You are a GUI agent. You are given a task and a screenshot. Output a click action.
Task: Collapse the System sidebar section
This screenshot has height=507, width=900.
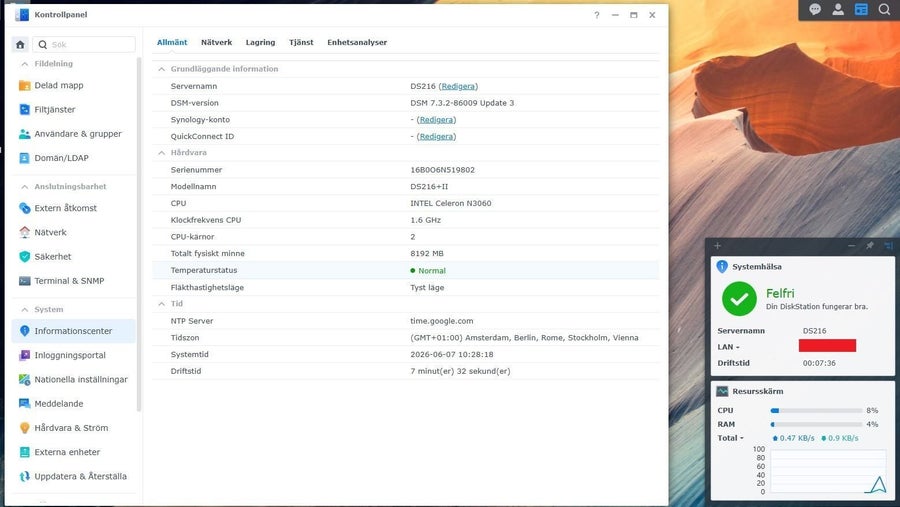[x=24, y=309]
